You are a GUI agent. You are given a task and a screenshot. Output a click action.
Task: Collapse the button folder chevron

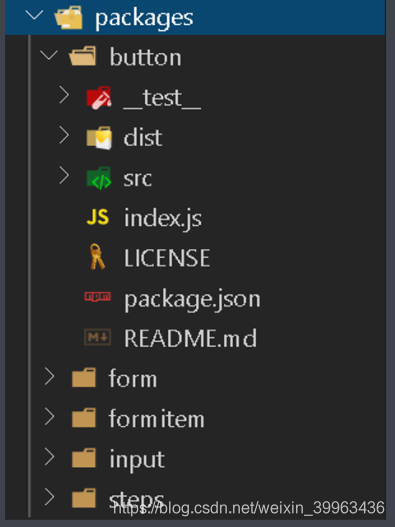point(49,55)
